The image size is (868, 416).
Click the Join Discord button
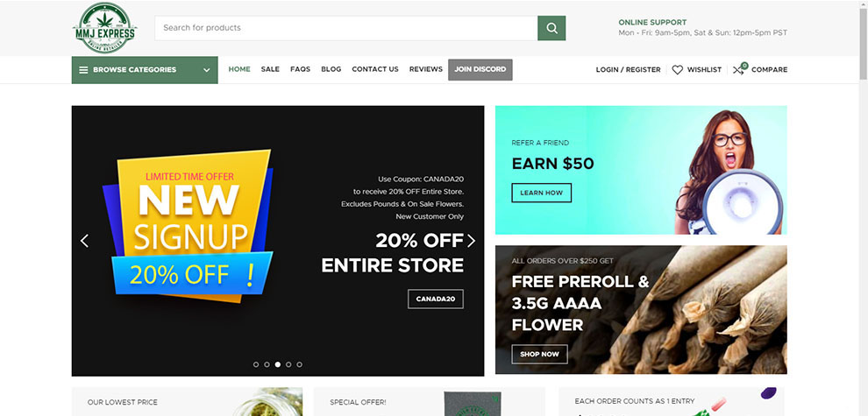(480, 70)
